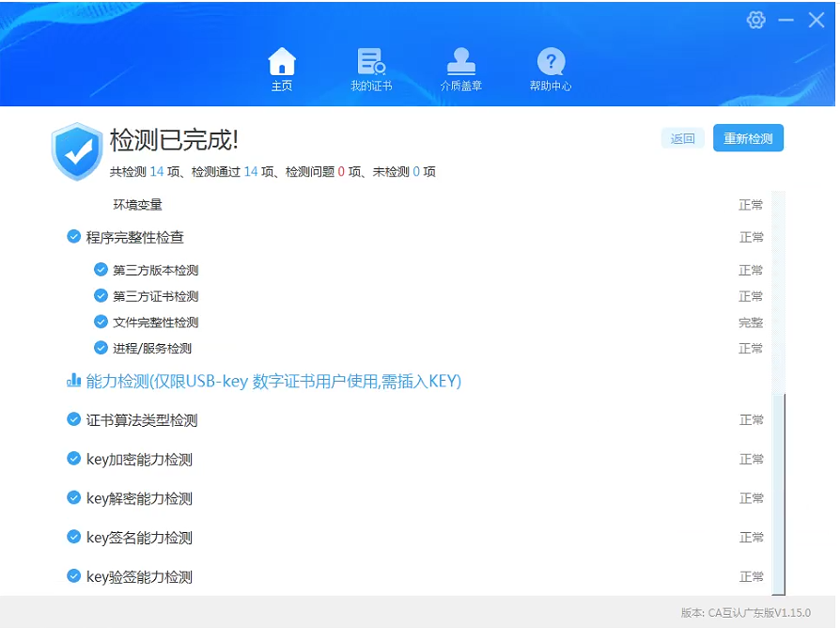
Task: Select the key加密能力检测 label
Action: click(x=139, y=459)
